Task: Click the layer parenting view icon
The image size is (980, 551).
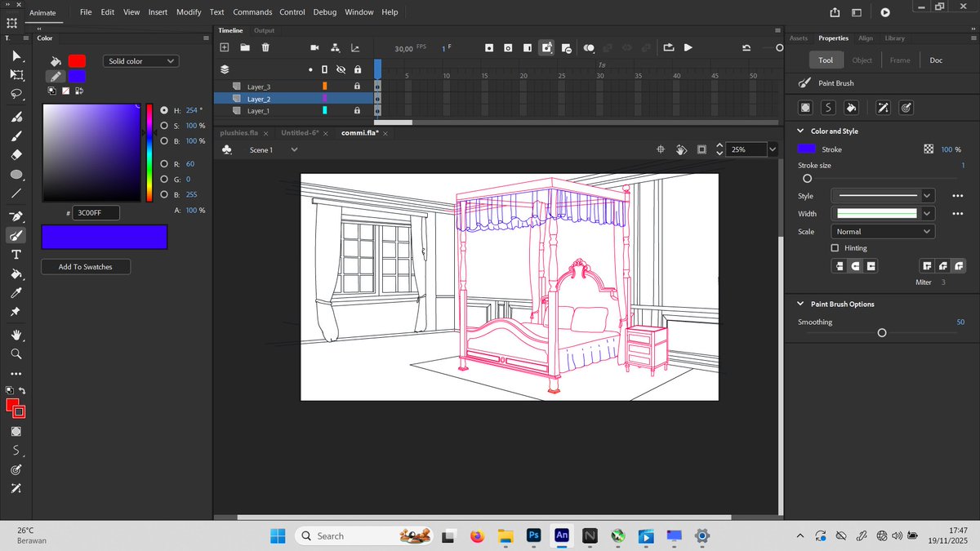Action: click(x=336, y=48)
